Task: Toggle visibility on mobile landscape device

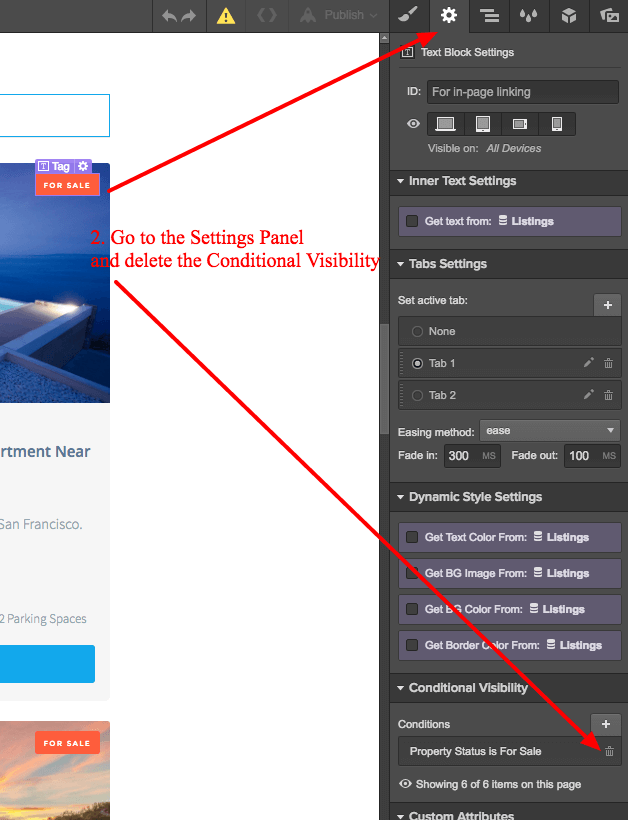Action: [520, 124]
